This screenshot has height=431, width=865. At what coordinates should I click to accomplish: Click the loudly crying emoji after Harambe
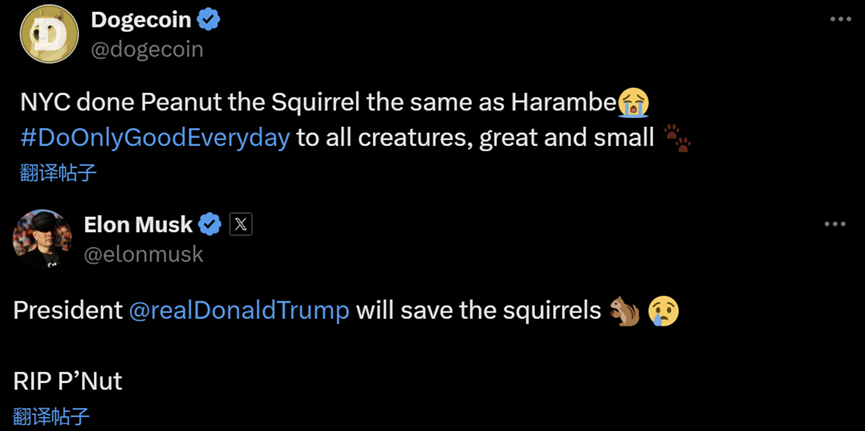pyautogui.click(x=633, y=102)
